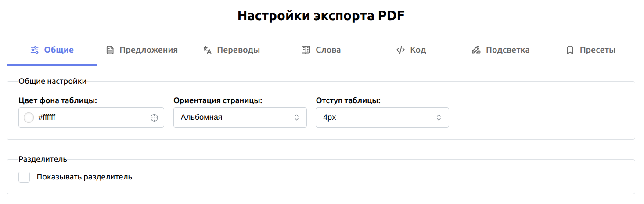Viewport: 644px width, 204px height.
Task: Enable the Показывать разделитель checkbox
Action: tap(24, 177)
